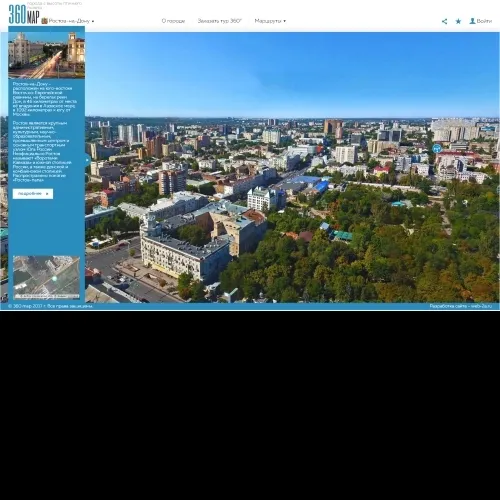Click the 'Ростов-на-Дону' description paragraph
500x500 pixels.
point(45,99)
